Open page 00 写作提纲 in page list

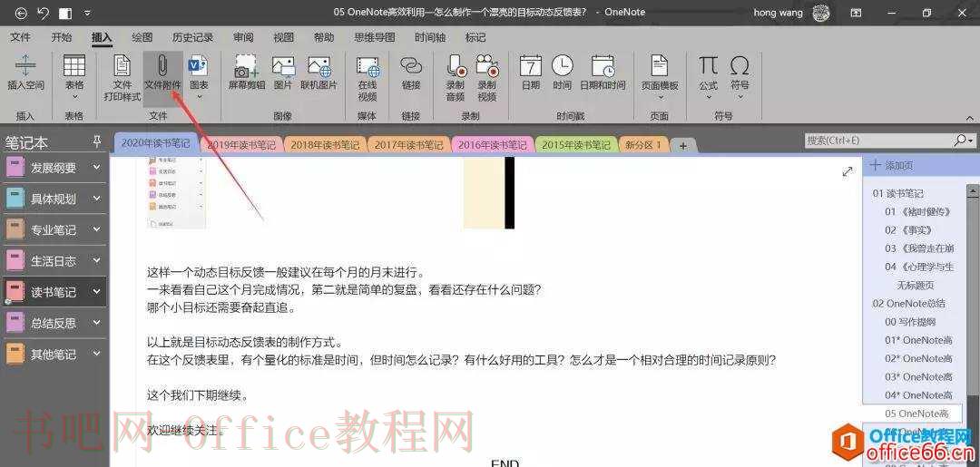[x=909, y=322]
